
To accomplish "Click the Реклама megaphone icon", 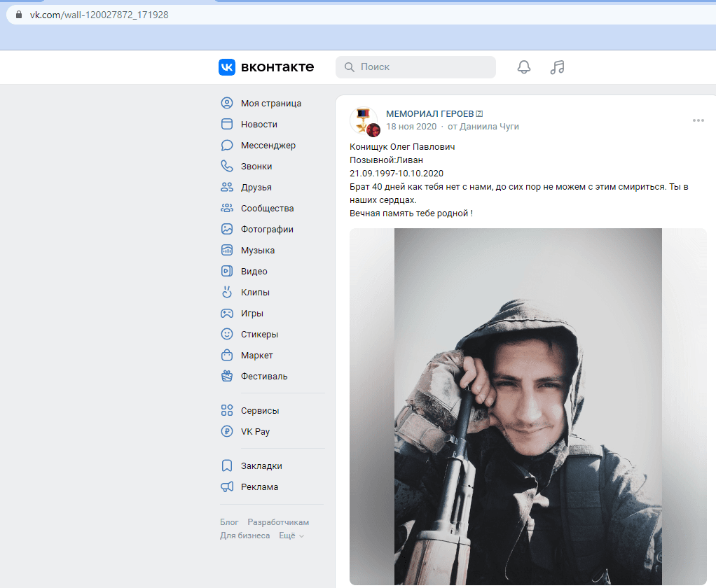I will pos(227,486).
